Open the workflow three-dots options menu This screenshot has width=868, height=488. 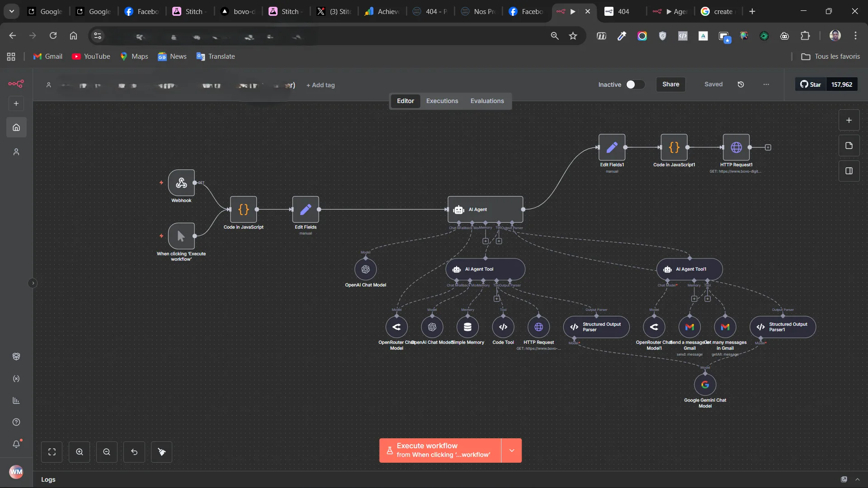click(766, 84)
